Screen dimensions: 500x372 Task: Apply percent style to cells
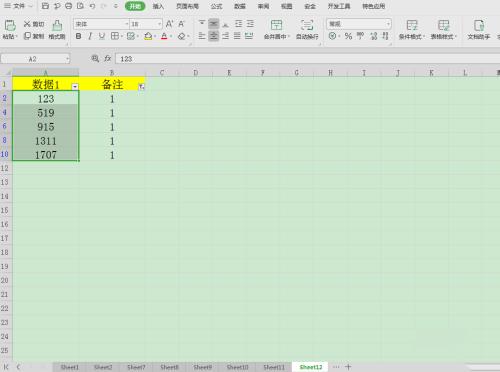pos(348,36)
